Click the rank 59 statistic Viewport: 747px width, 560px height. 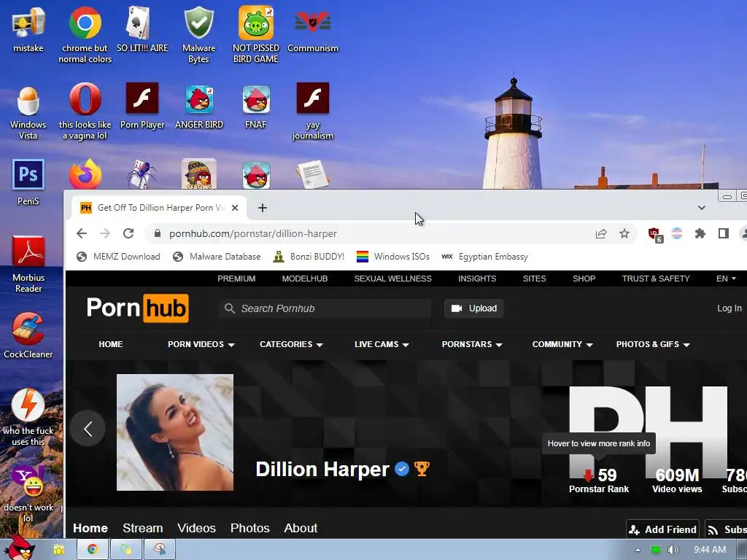pos(599,481)
